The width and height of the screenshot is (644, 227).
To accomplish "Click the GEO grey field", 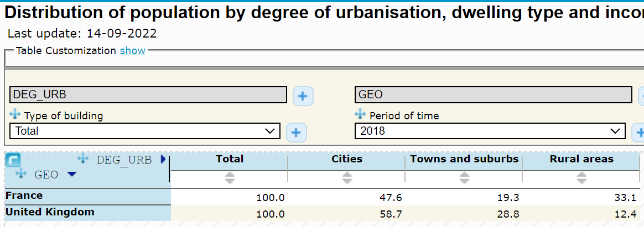I will [x=494, y=94].
